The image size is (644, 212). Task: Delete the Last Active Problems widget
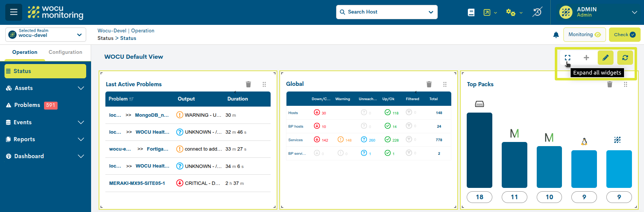coord(248,84)
